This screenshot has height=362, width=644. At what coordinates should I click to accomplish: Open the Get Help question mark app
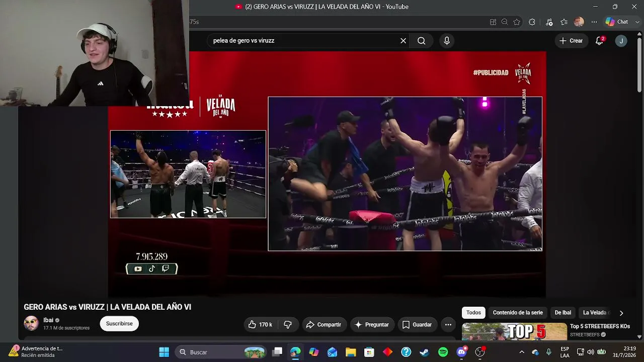click(406, 352)
